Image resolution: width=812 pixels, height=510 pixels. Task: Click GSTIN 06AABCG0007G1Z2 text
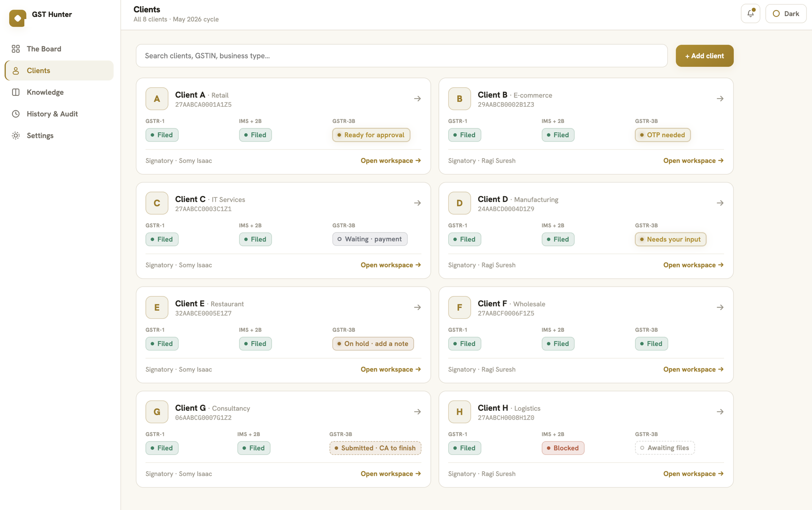click(203, 418)
